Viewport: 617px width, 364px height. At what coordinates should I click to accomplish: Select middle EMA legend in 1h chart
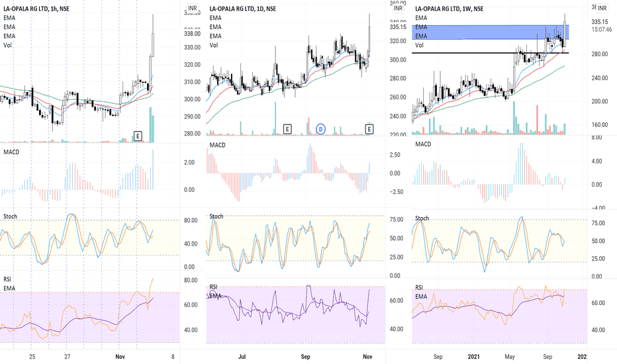click(9, 26)
